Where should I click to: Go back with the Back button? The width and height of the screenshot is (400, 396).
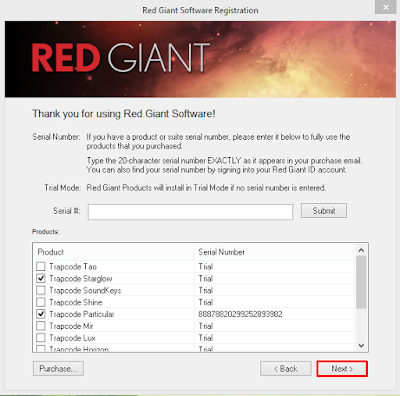pos(286,369)
